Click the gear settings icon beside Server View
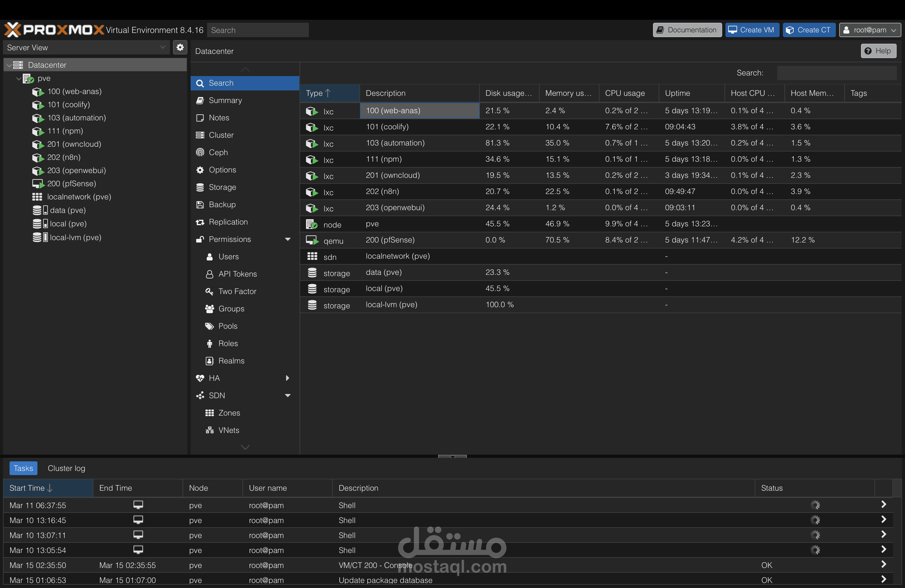This screenshot has width=905, height=588. (180, 48)
